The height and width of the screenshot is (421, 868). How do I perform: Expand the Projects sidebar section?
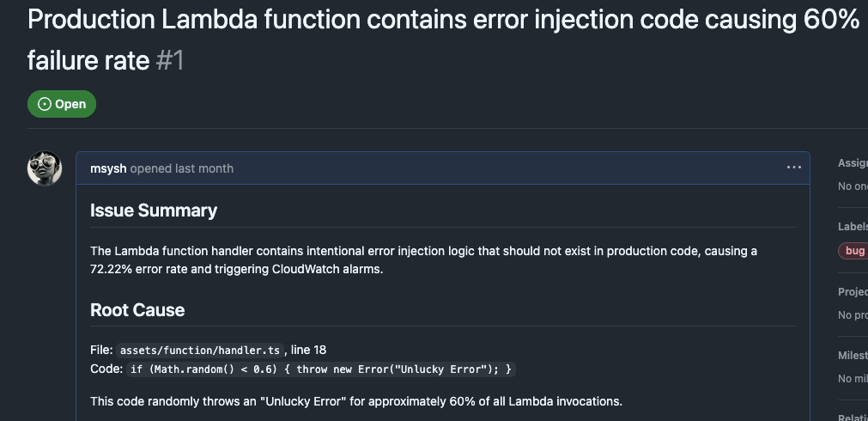coord(853,292)
